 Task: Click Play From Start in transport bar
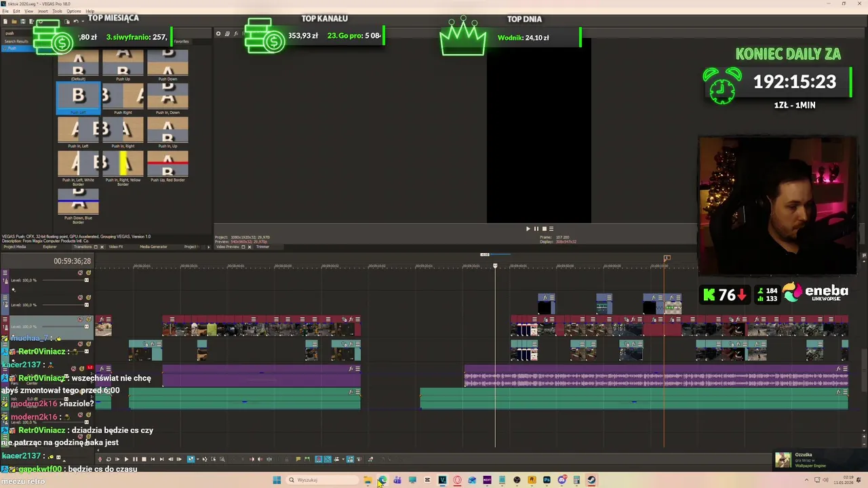pyautogui.click(x=117, y=459)
